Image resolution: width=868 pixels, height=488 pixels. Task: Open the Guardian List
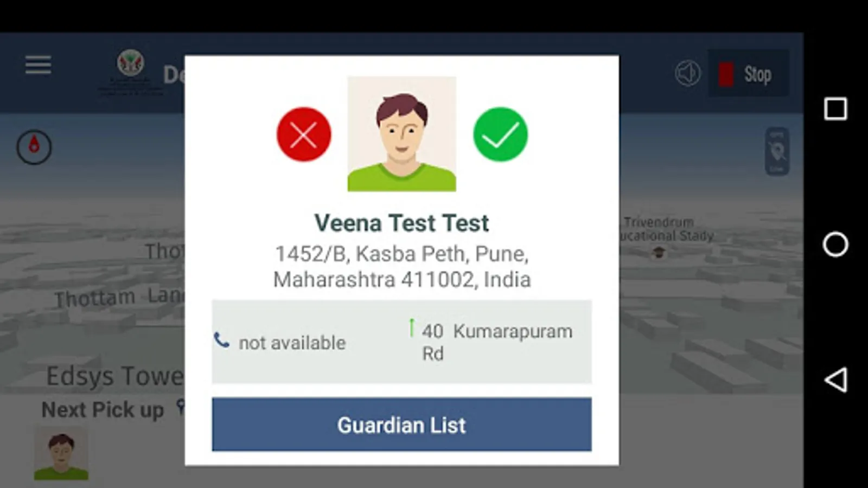point(401,425)
